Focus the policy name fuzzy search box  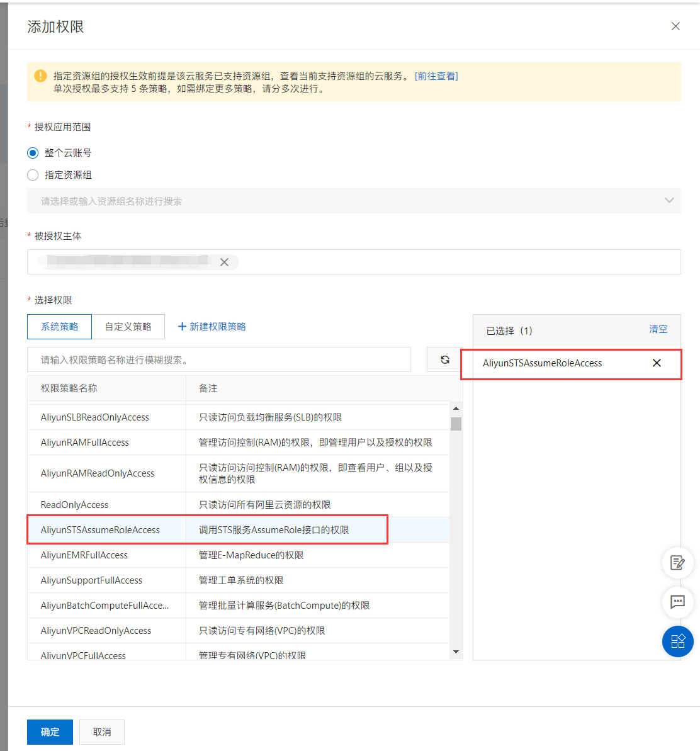pos(219,359)
